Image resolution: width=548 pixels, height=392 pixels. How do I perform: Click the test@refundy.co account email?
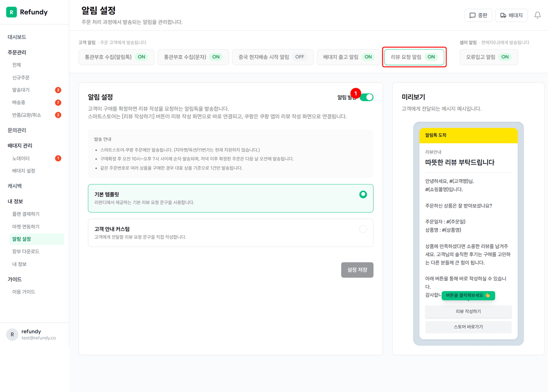point(39,338)
